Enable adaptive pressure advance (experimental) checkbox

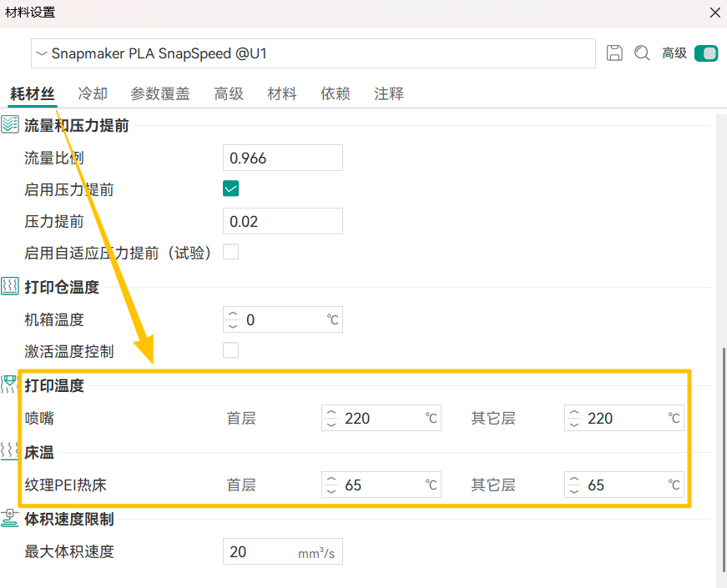pyautogui.click(x=231, y=252)
